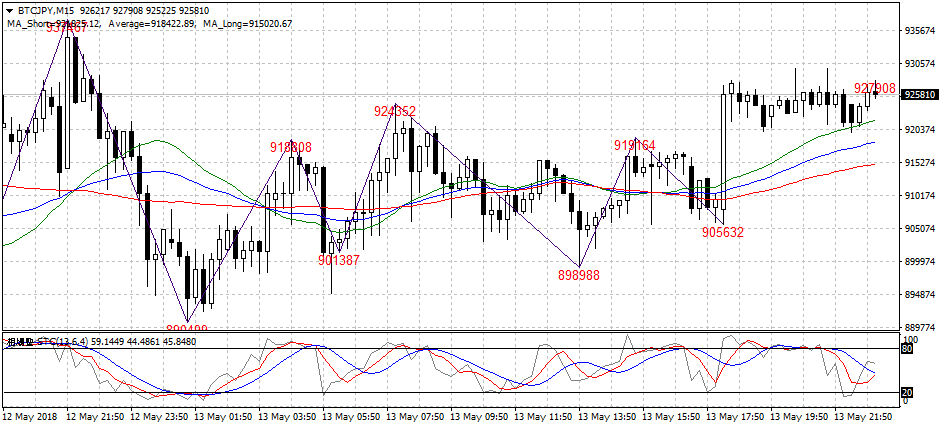This screenshot has height=428, width=942.
Task: Select the 919164 zigzag peak label
Action: tap(634, 145)
